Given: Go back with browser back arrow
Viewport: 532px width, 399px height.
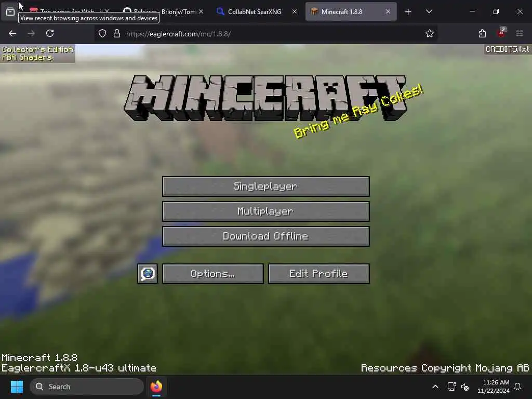Looking at the screenshot, I should click(12, 33).
